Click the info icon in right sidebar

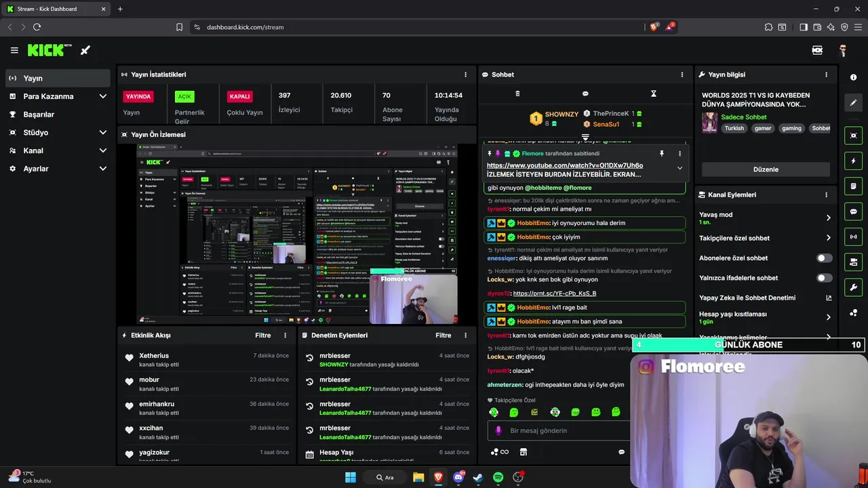point(853,77)
